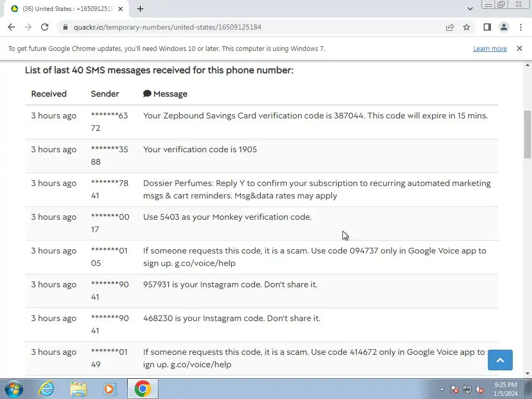Open a new browser tab
This screenshot has width=532, height=399.
[x=140, y=9]
